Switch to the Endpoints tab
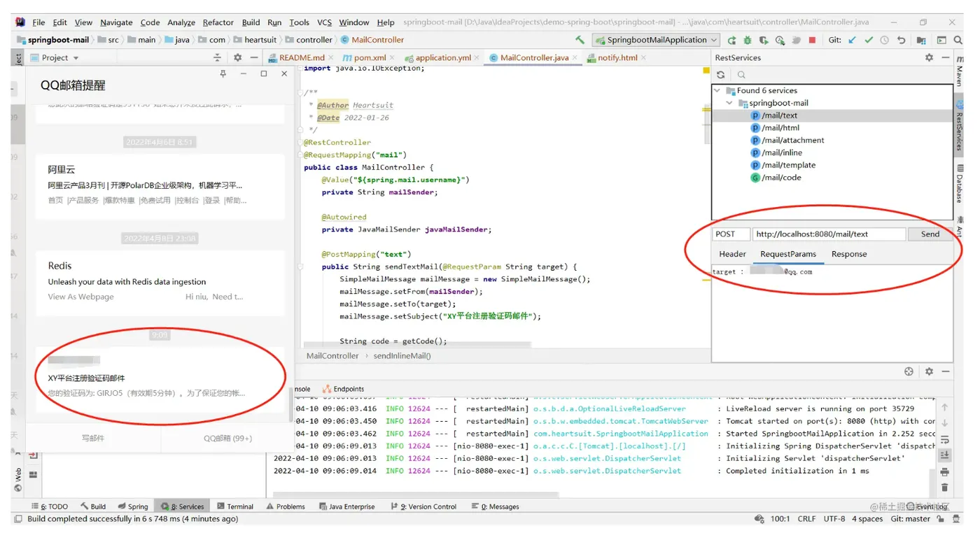The image size is (980, 540). click(343, 389)
